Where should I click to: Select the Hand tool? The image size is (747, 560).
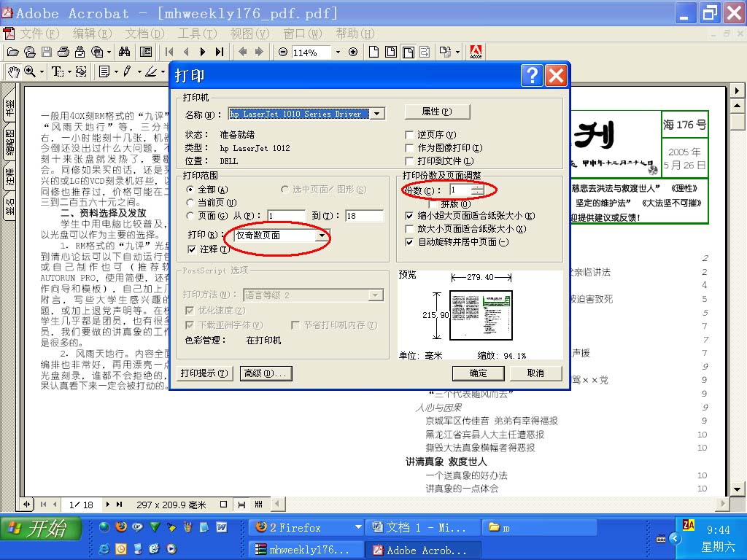tap(12, 71)
